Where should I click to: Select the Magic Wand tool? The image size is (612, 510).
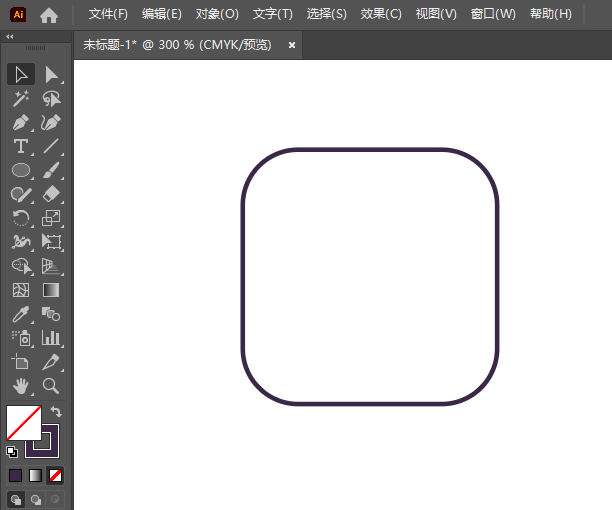[x=20, y=98]
